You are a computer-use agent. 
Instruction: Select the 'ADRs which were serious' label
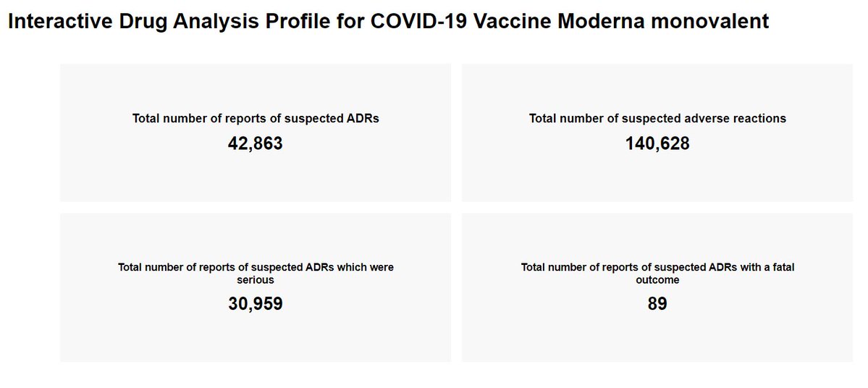[x=256, y=267]
